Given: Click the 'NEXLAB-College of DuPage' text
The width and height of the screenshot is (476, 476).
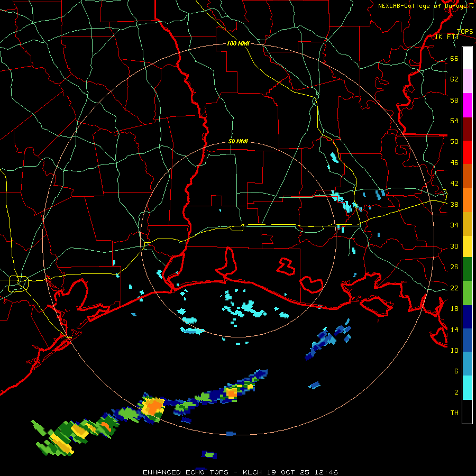Looking at the screenshot, I should [423, 6].
